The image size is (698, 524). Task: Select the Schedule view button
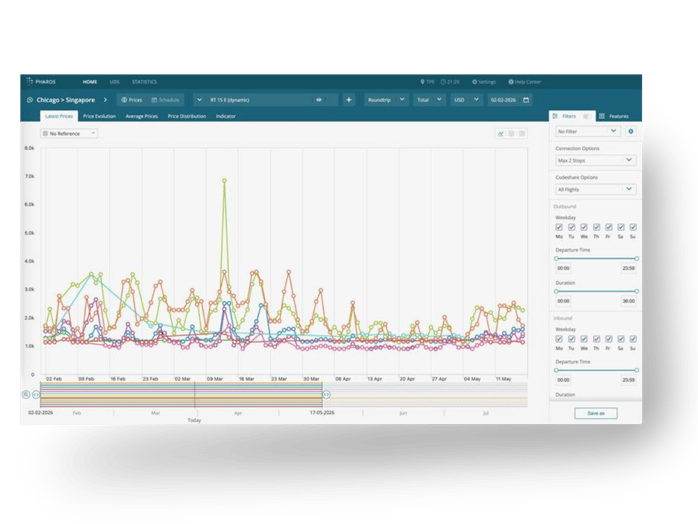pyautogui.click(x=165, y=100)
